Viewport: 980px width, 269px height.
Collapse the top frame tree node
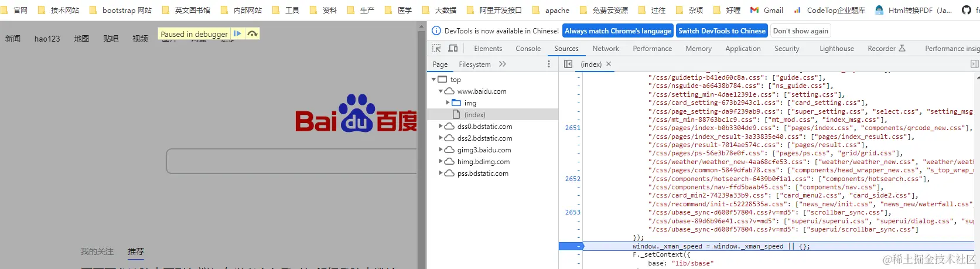[x=434, y=79]
